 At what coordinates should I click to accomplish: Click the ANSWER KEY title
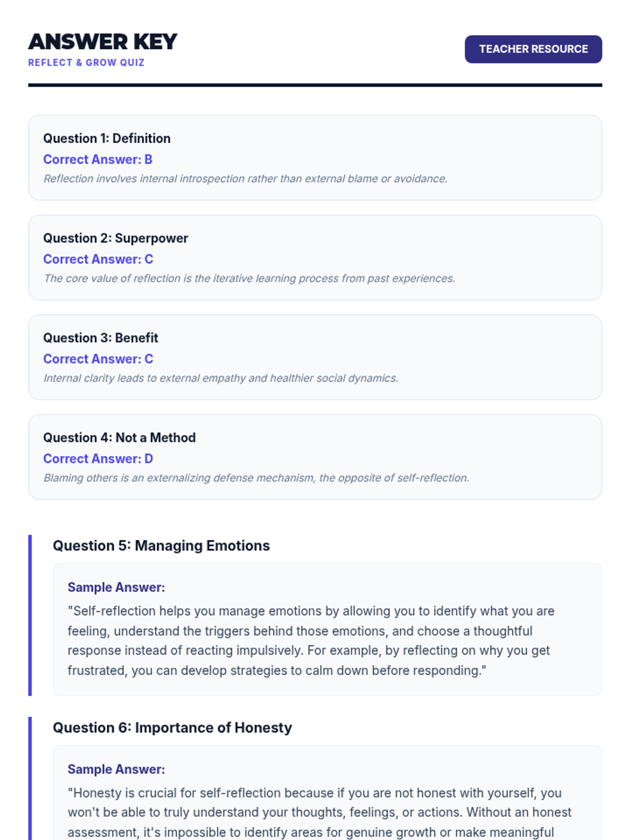pos(103,42)
